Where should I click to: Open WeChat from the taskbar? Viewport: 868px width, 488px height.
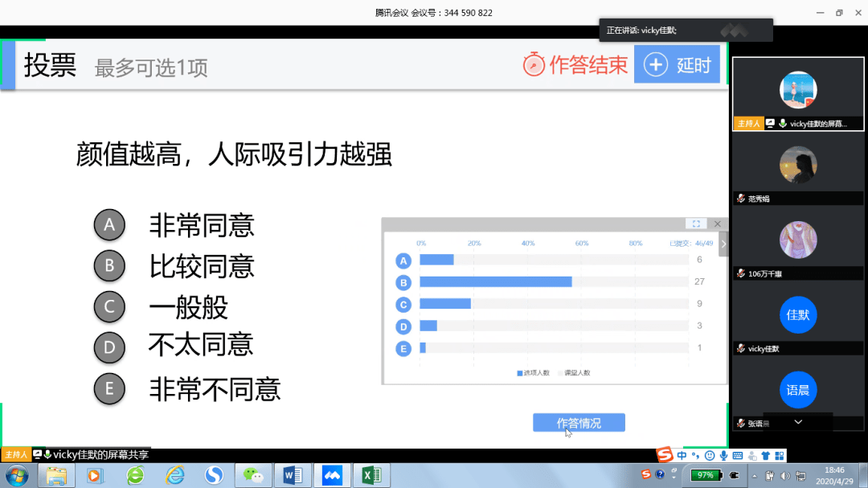click(252, 475)
